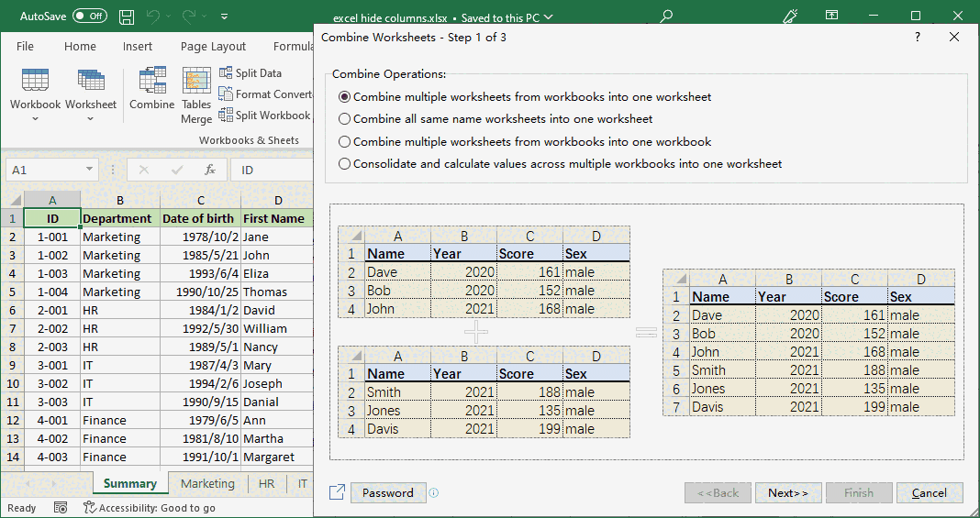
Task: Click the macro recording icon in status bar
Action: (x=61, y=507)
